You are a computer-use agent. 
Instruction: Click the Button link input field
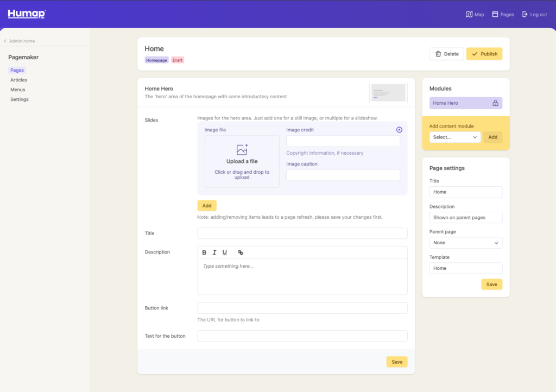[x=302, y=308]
